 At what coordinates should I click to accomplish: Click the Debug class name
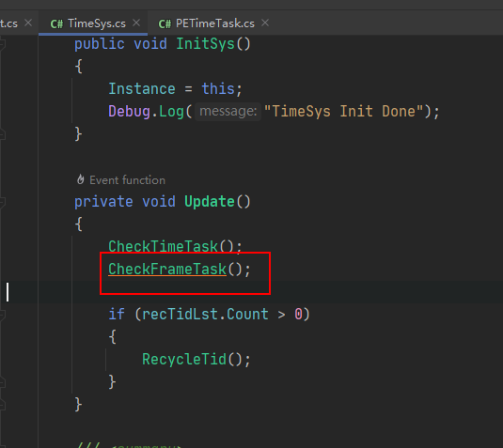tap(130, 112)
